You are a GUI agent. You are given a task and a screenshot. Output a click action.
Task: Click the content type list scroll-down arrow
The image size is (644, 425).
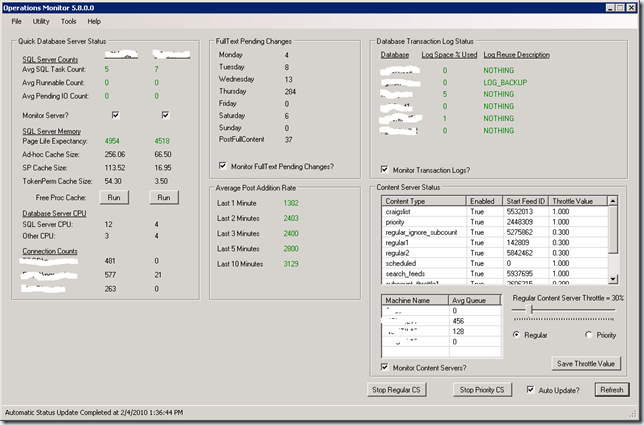pyautogui.click(x=613, y=279)
